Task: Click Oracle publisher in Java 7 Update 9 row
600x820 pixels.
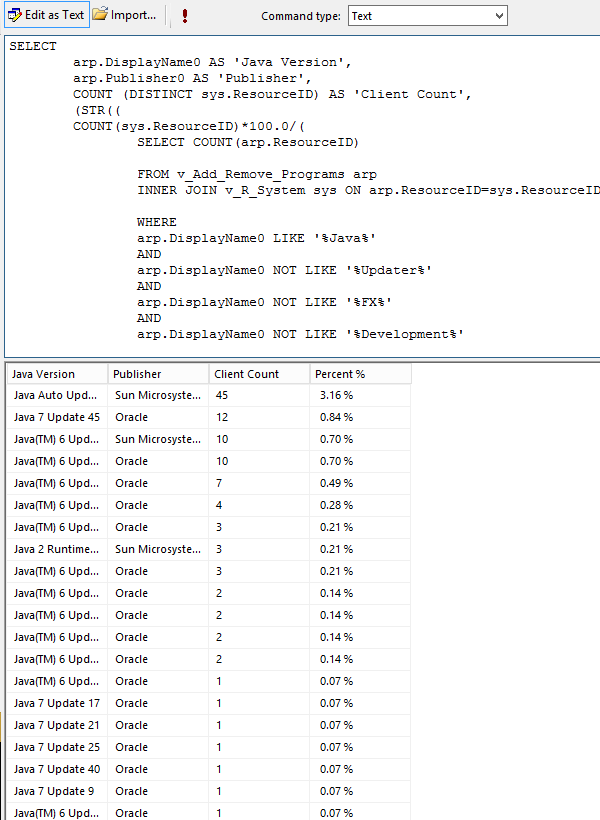Action: tap(131, 791)
